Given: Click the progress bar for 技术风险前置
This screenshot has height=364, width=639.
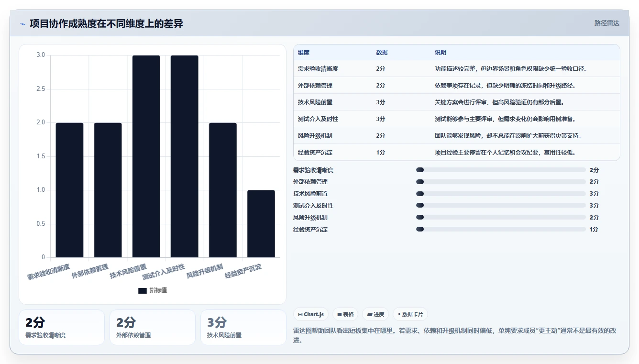Looking at the screenshot, I should pyautogui.click(x=501, y=194).
